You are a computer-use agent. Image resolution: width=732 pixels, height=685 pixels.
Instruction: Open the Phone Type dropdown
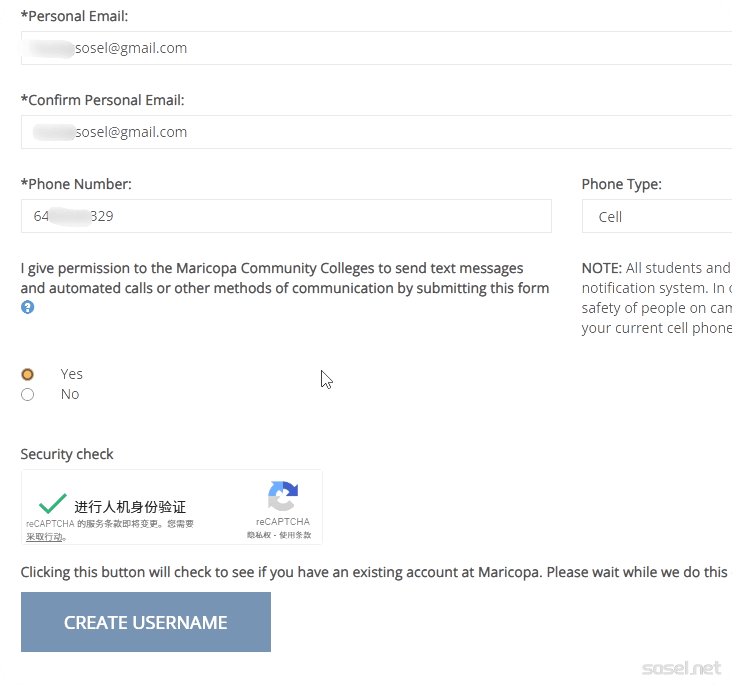[x=657, y=216]
